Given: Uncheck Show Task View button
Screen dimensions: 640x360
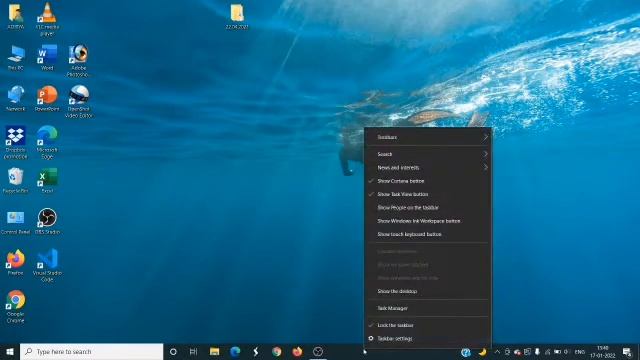Looking at the screenshot, I should click(428, 194).
